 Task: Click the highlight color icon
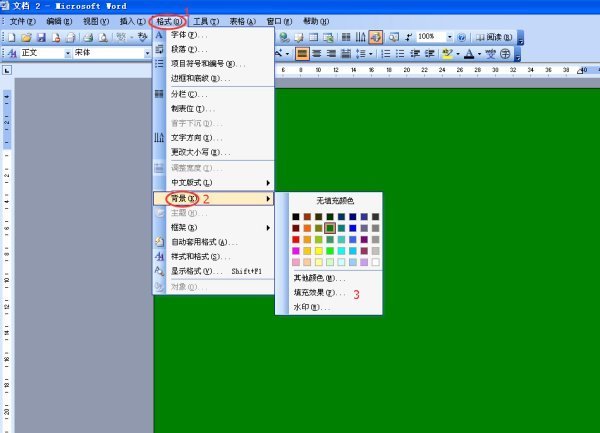445,53
